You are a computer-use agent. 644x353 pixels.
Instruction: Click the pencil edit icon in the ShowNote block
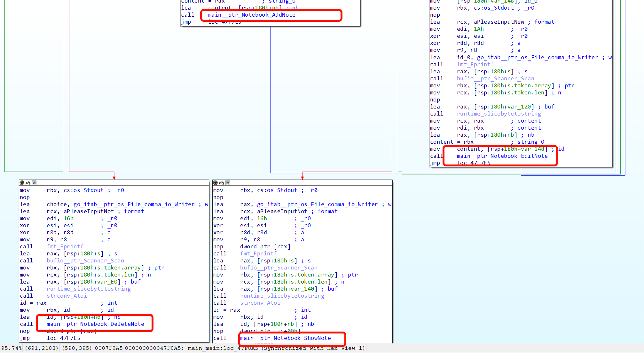tap(221, 183)
